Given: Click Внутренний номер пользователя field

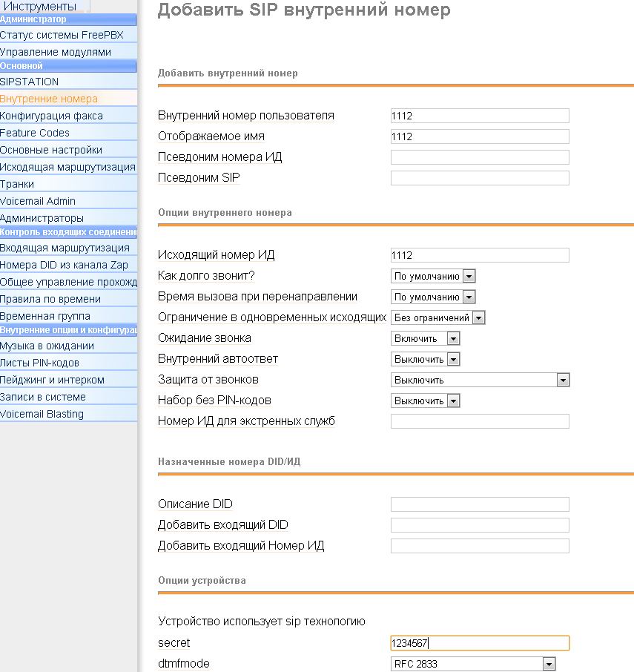Looking at the screenshot, I should [480, 116].
